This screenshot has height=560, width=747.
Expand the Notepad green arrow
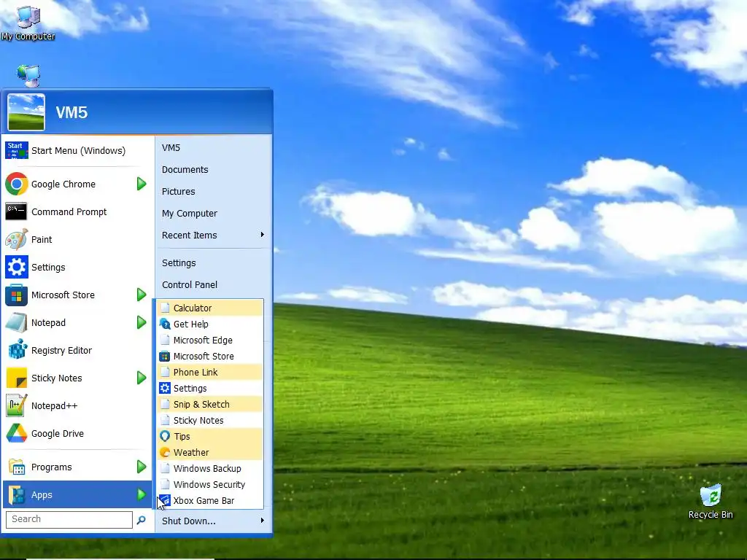pyautogui.click(x=141, y=322)
